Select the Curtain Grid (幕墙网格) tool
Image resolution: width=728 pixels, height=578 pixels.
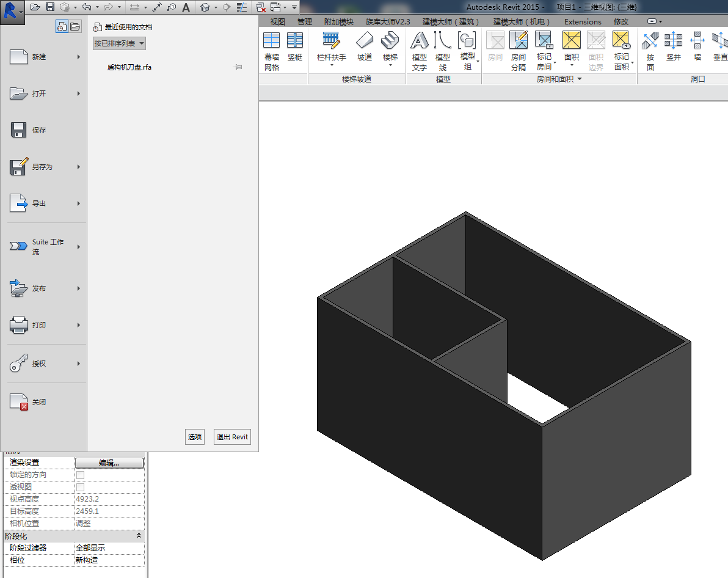pyautogui.click(x=272, y=51)
